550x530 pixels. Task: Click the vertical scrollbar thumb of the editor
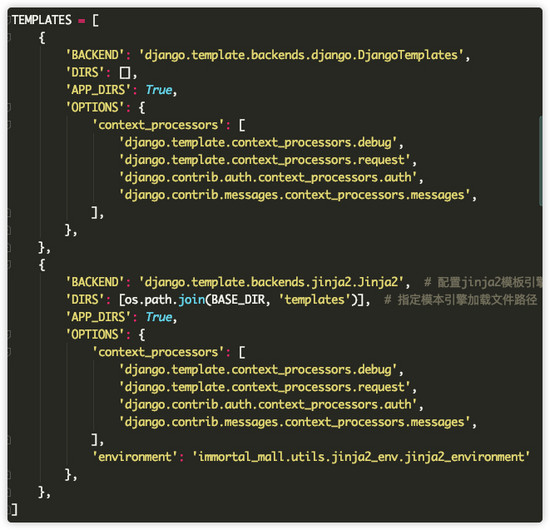541,161
